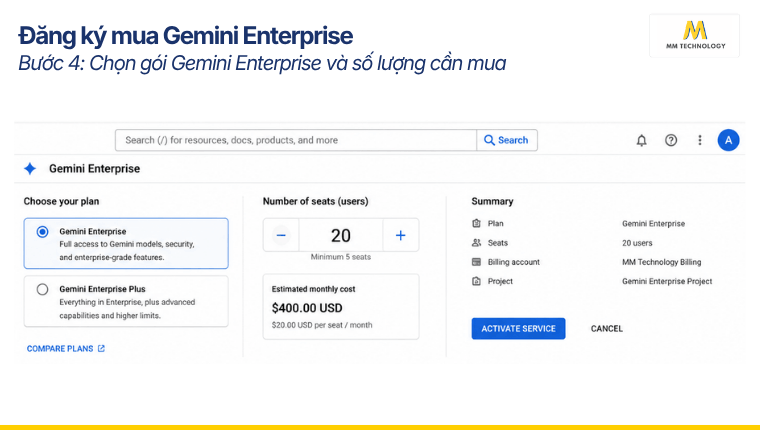Click the 'Summary' heading
The width and height of the screenshot is (760, 430).
492,201
